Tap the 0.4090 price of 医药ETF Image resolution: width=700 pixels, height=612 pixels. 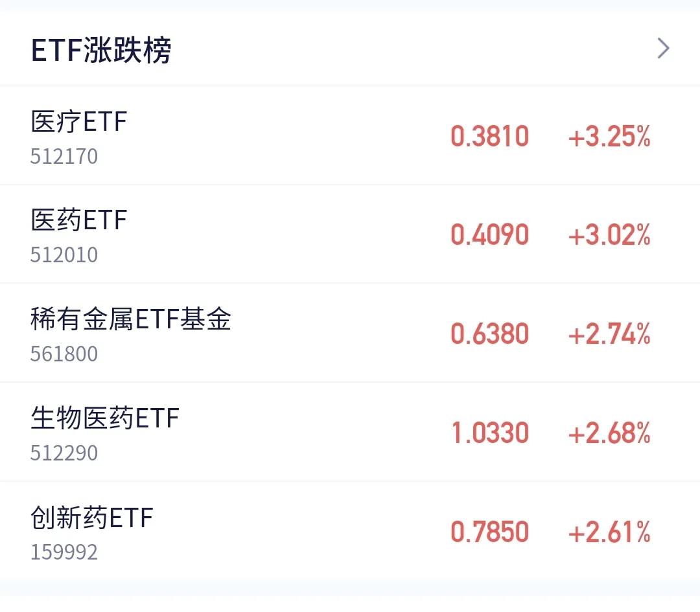click(490, 234)
